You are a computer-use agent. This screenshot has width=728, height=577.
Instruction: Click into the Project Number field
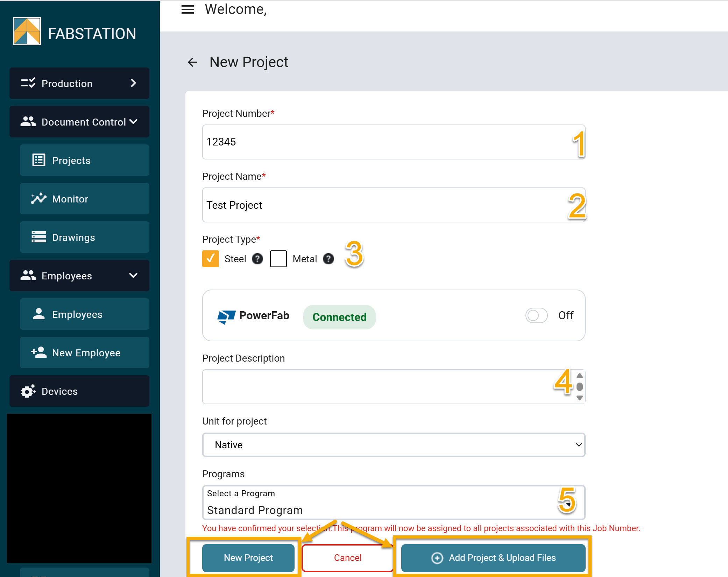pyautogui.click(x=385, y=142)
